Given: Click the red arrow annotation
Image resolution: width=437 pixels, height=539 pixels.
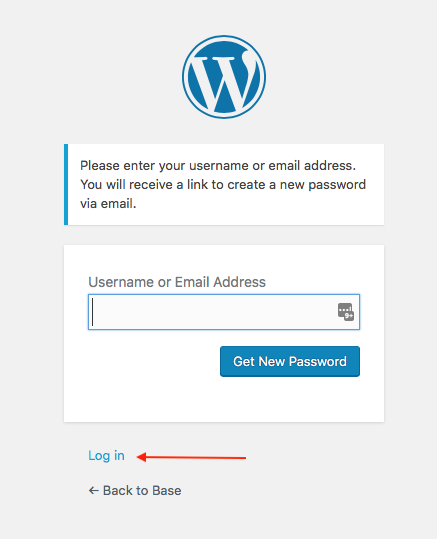Looking at the screenshot, I should 191,457.
